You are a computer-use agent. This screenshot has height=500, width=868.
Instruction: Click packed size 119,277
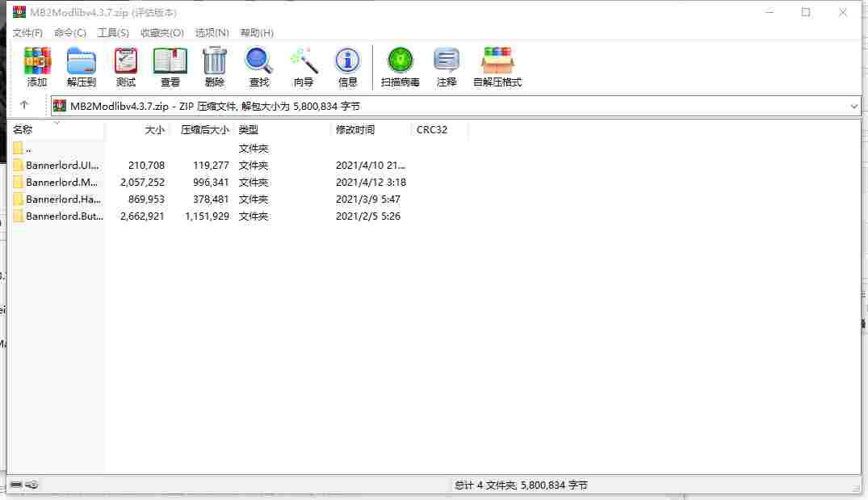tap(211, 165)
